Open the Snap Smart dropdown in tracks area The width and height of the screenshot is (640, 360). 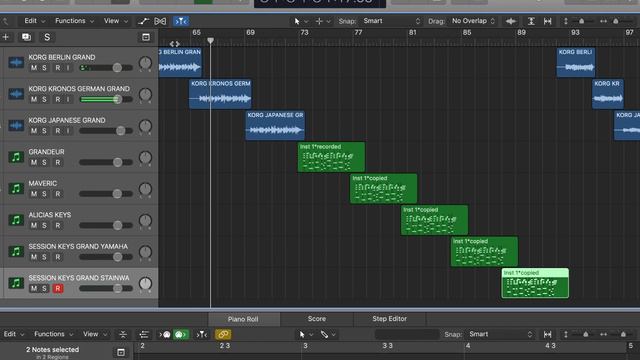(x=391, y=21)
